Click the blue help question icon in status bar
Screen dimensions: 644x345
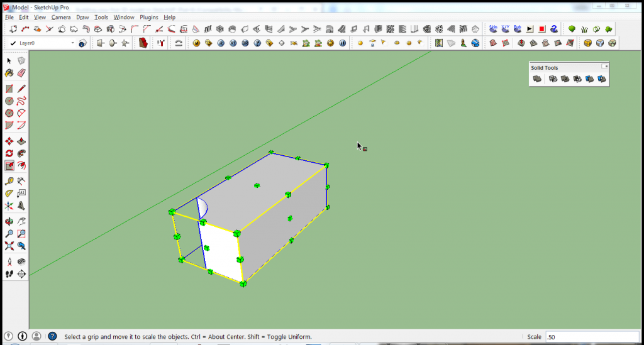[52, 336]
